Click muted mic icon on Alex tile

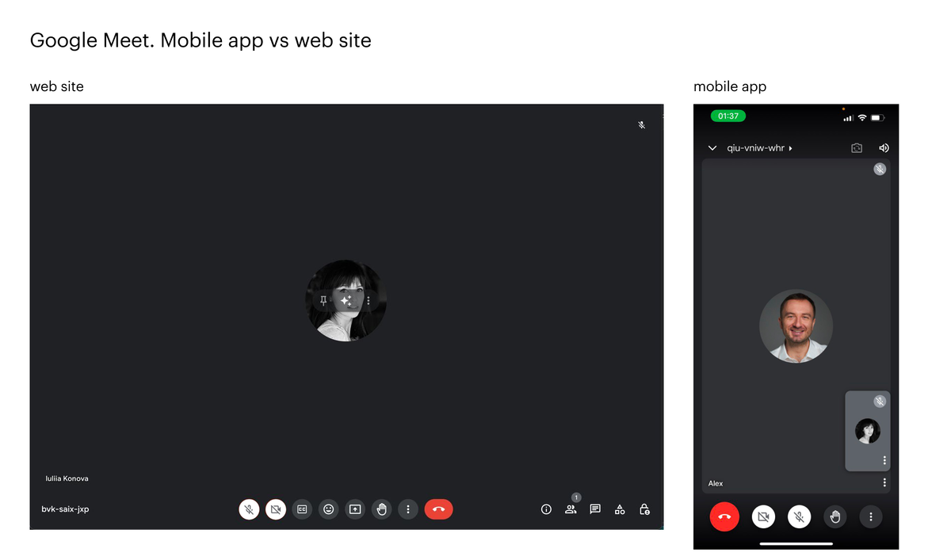coord(880,169)
